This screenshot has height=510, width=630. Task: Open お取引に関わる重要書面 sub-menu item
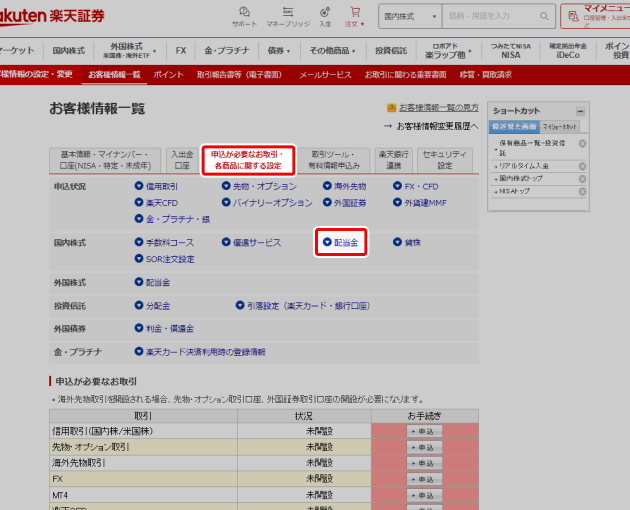click(405, 75)
